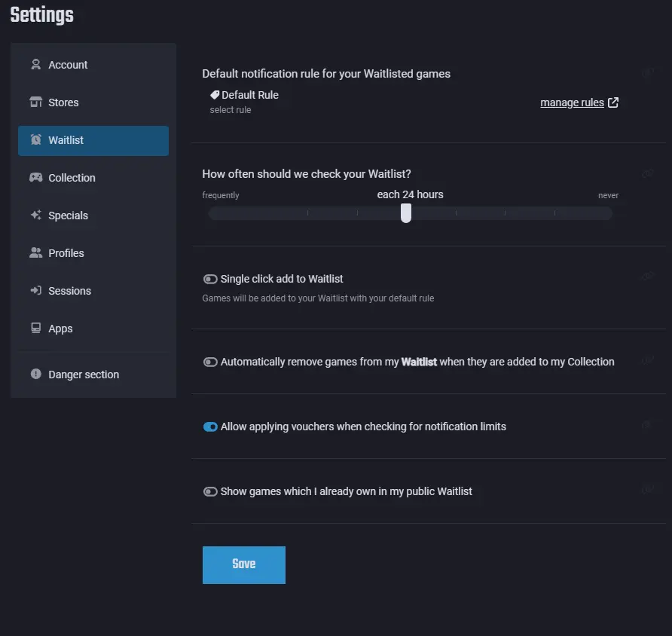Open the Apps settings section
Image resolution: width=672 pixels, height=636 pixels.
(x=93, y=329)
